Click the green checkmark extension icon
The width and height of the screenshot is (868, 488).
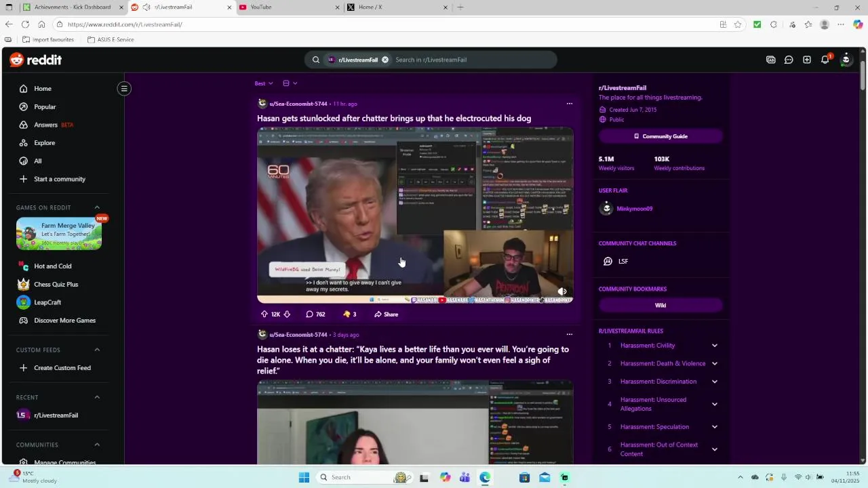757,24
